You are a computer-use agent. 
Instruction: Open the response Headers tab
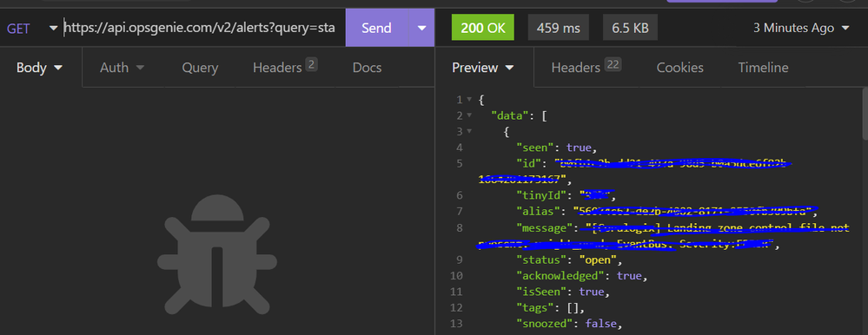[586, 68]
